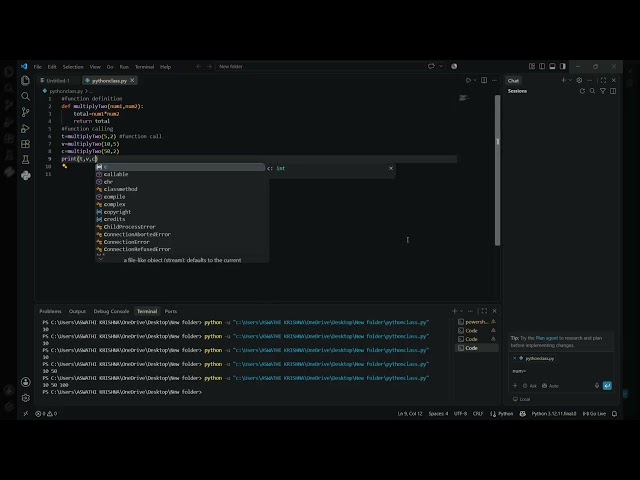Send the chat message
Image resolution: width=640 pixels, height=480 pixels.
point(607,386)
